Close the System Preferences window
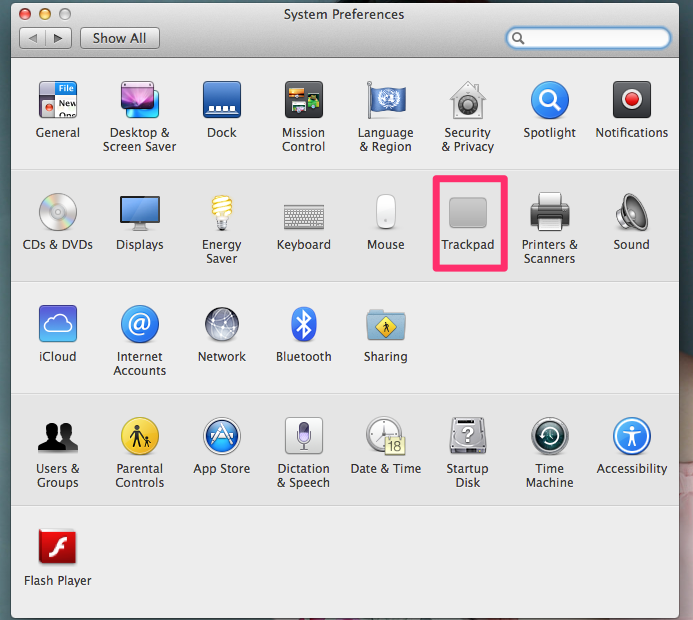Viewport: 693px width, 620px height. (25, 14)
